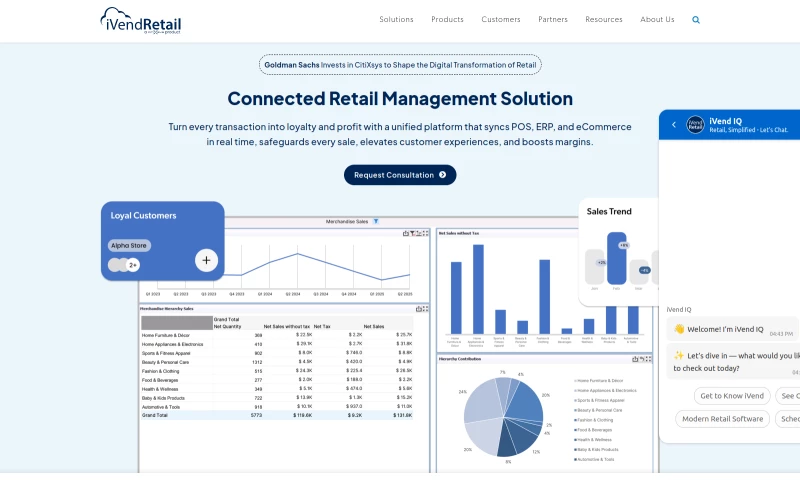Open the Goldman Sachs investment announcement
The width and height of the screenshot is (800, 480).
pyautogui.click(x=400, y=65)
